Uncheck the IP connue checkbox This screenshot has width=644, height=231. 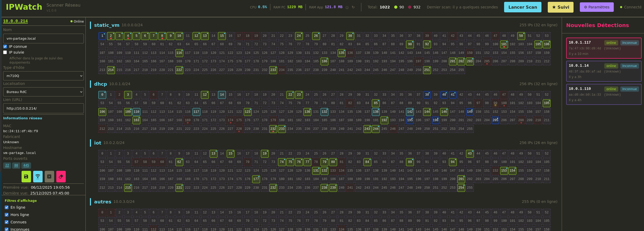[x=5, y=47]
